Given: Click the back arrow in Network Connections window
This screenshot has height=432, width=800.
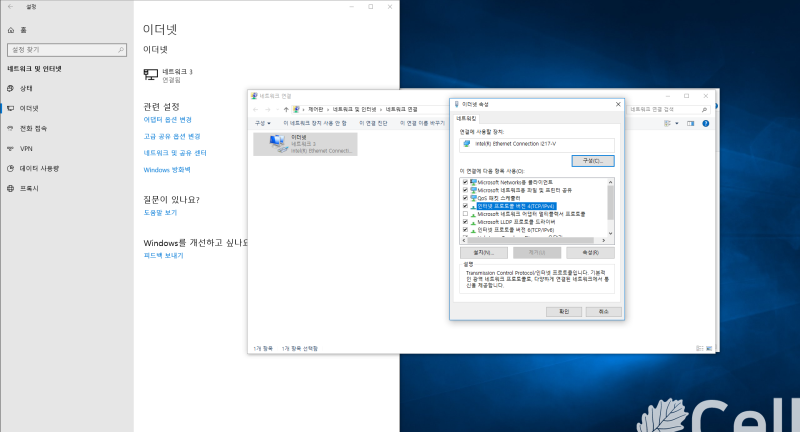Looking at the screenshot, I should tap(256, 109).
